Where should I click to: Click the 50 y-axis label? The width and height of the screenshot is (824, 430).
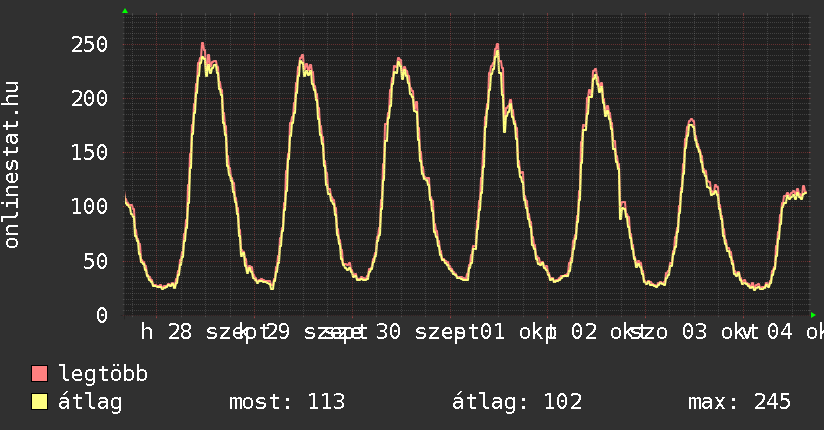click(x=96, y=261)
